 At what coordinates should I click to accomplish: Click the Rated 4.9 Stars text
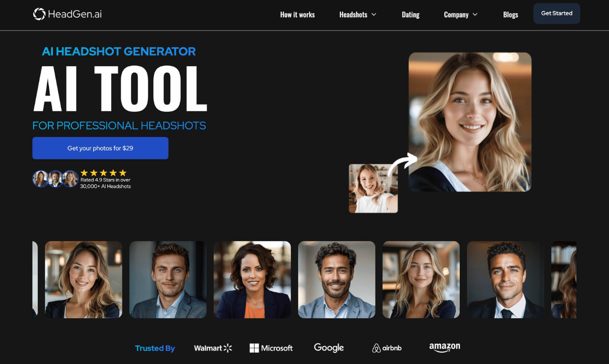point(105,183)
